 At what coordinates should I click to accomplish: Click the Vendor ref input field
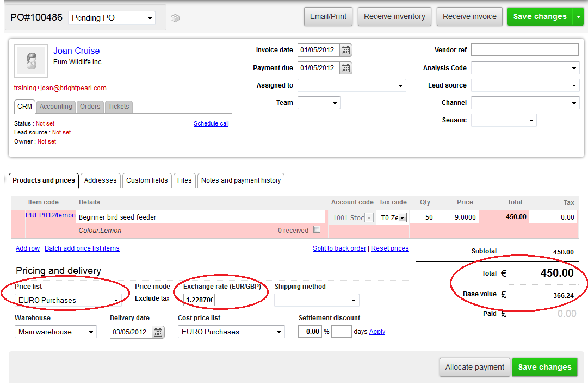pos(525,50)
